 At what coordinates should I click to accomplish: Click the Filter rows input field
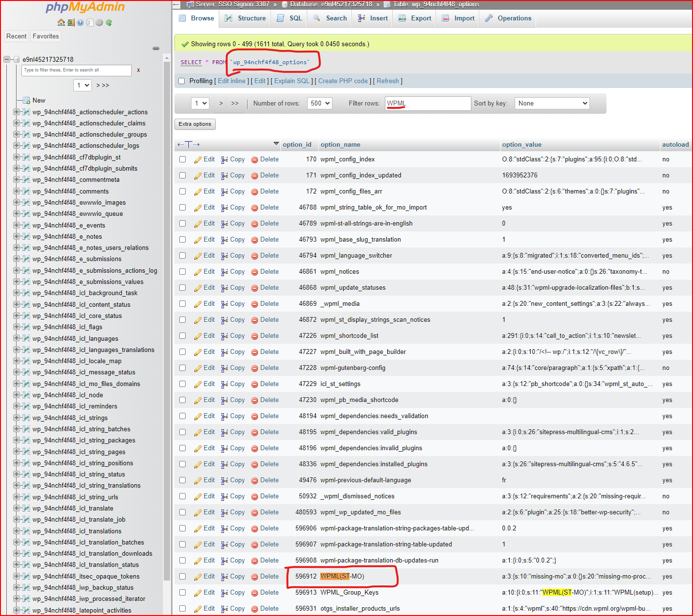[x=428, y=103]
